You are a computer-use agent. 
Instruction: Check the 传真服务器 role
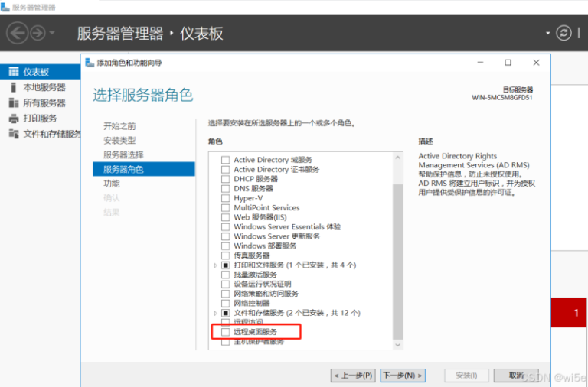(225, 255)
